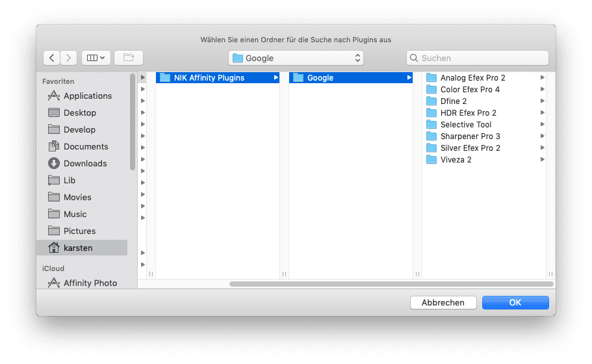Select the Sharpener Pro 3 folder
This screenshot has height=364, width=592.
[485, 136]
